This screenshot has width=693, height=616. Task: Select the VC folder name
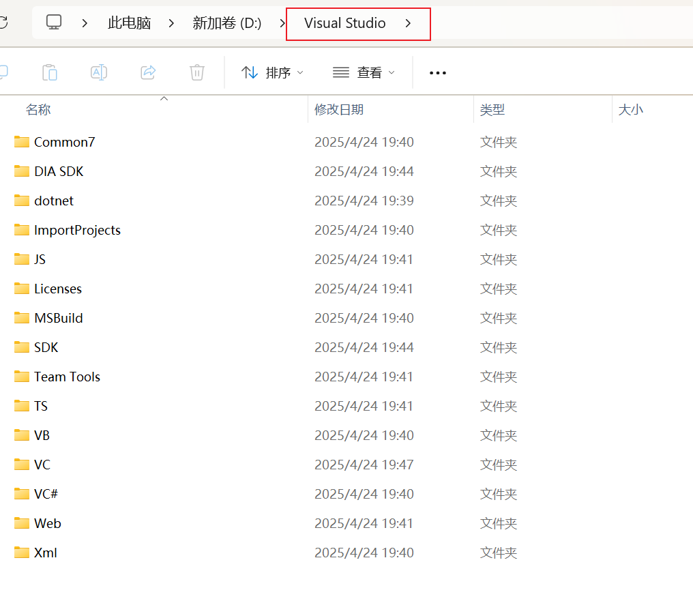pos(42,465)
